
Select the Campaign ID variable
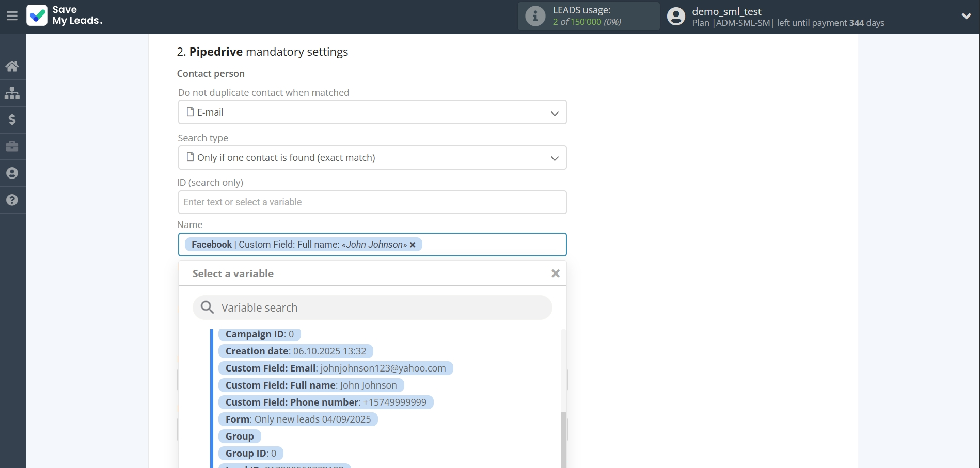pyautogui.click(x=259, y=334)
